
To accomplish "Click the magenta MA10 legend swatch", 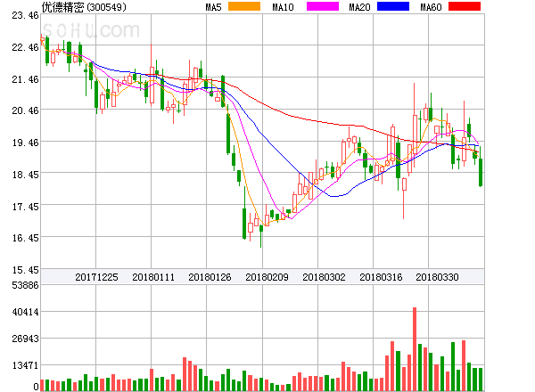I will tap(323, 6).
